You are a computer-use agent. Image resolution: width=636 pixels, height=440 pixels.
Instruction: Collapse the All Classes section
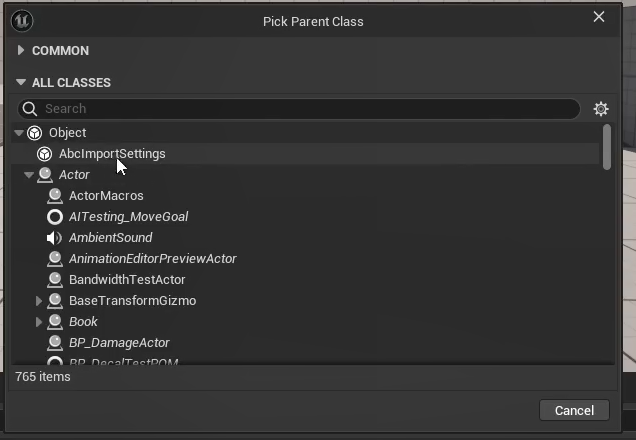tap(21, 83)
